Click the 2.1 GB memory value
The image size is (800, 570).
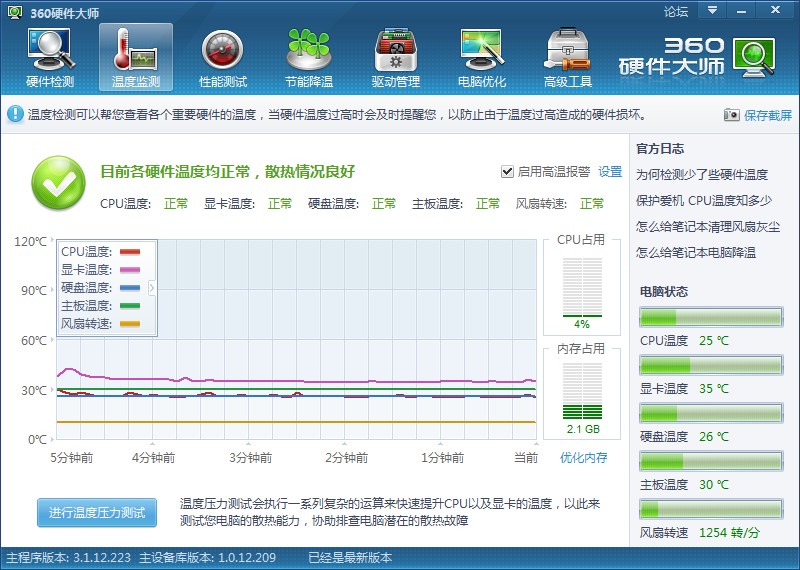coord(583,429)
